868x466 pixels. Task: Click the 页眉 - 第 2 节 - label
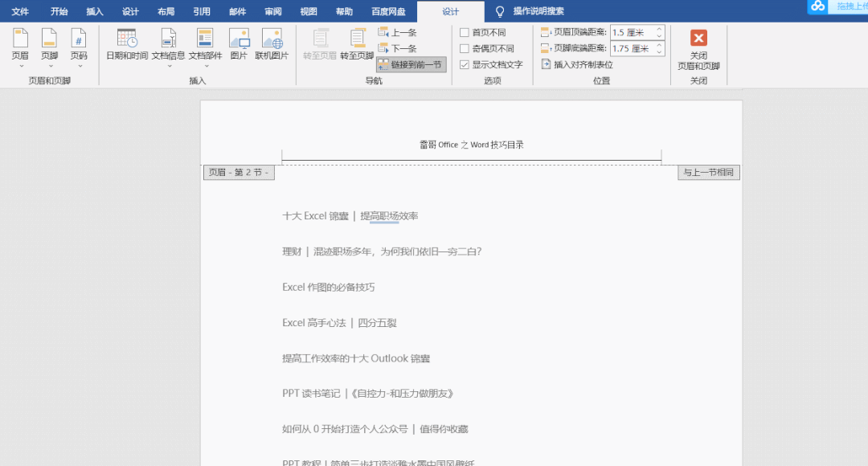pos(240,173)
